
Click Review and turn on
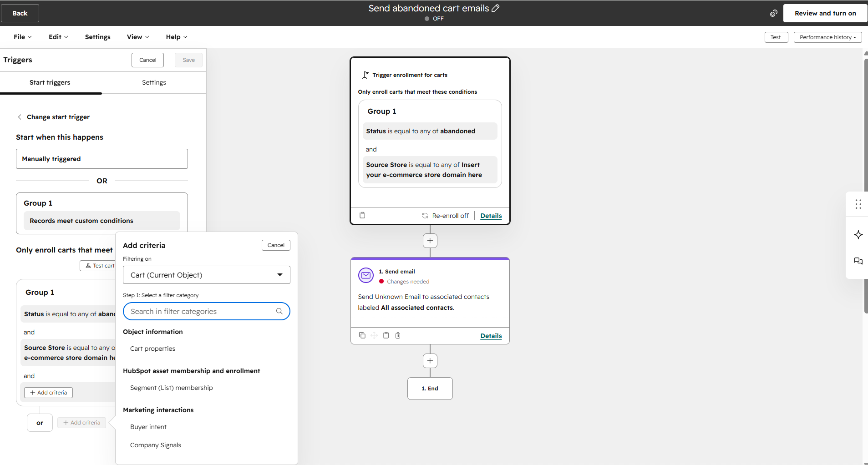click(825, 13)
